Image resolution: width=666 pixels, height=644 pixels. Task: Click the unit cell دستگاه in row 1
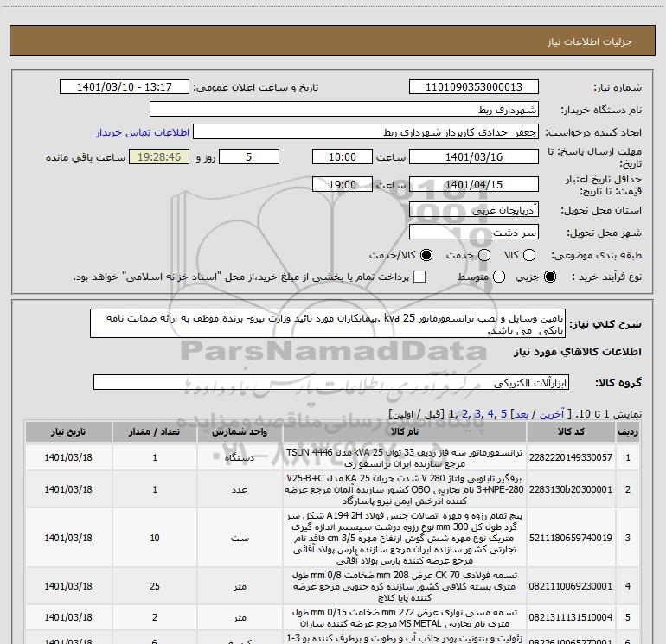click(x=240, y=457)
